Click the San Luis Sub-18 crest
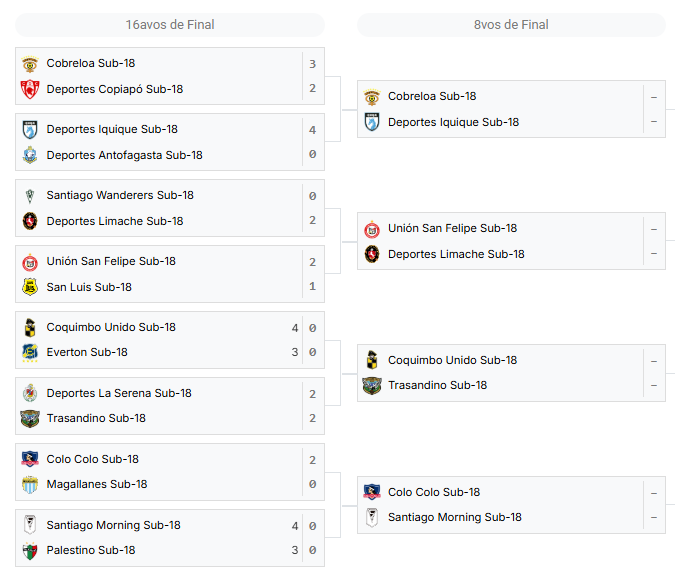The width and height of the screenshot is (675, 572). pyautogui.click(x=30, y=287)
